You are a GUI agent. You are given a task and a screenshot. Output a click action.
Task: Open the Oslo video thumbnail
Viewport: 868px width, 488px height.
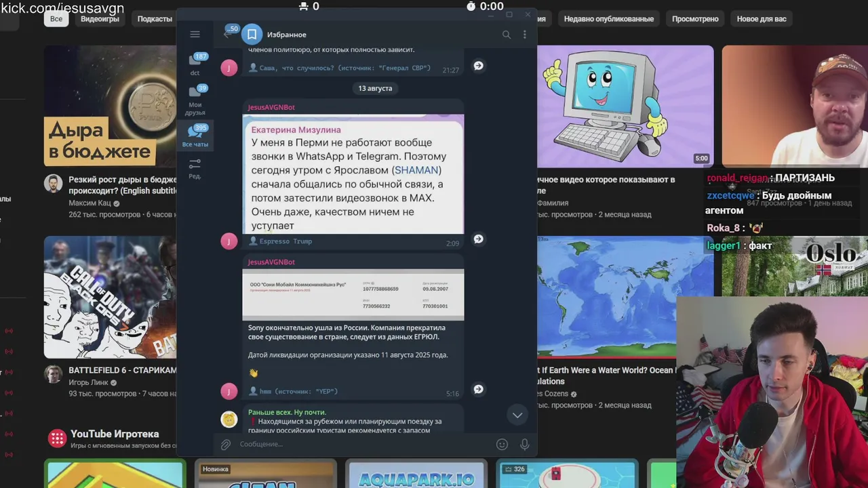(x=795, y=266)
